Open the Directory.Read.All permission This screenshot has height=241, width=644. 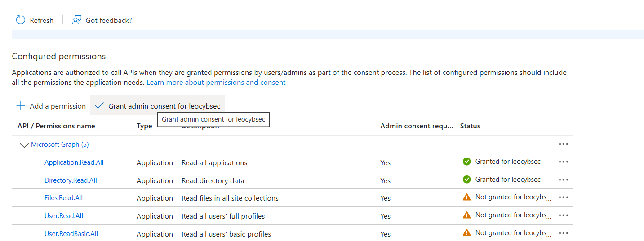click(71, 180)
